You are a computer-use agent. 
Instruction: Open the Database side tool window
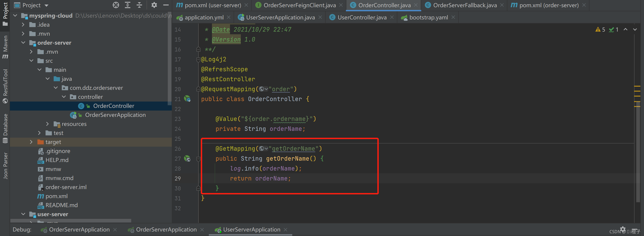click(5, 129)
